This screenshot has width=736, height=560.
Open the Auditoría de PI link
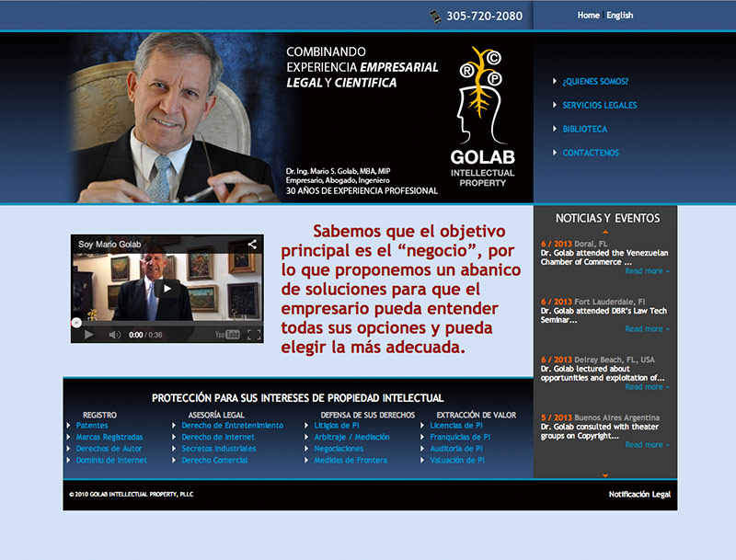point(456,449)
